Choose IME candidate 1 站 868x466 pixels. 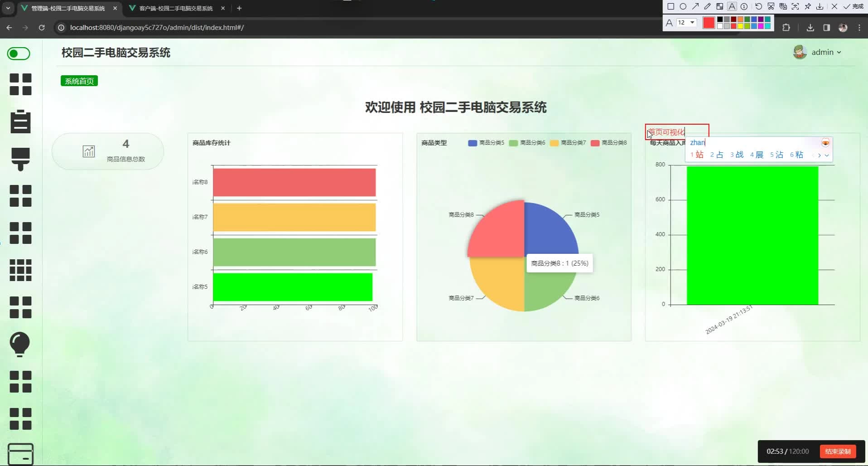697,155
